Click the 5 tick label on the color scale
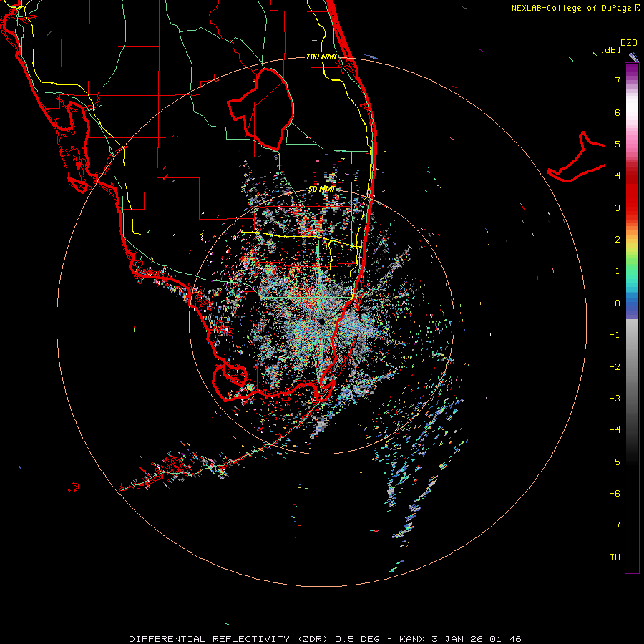The image size is (644, 644). pyautogui.click(x=618, y=144)
